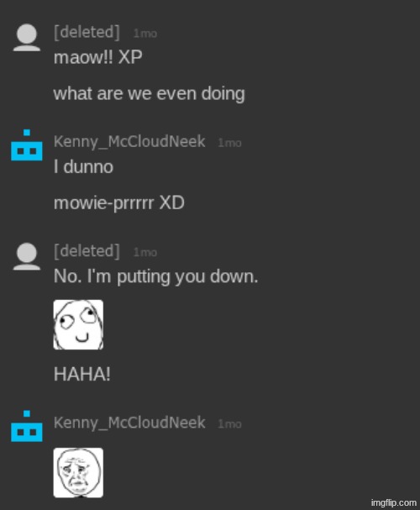Click the 'mowie-prrrrr XD' message
Screen dimensions: 420x510
pyautogui.click(x=119, y=203)
